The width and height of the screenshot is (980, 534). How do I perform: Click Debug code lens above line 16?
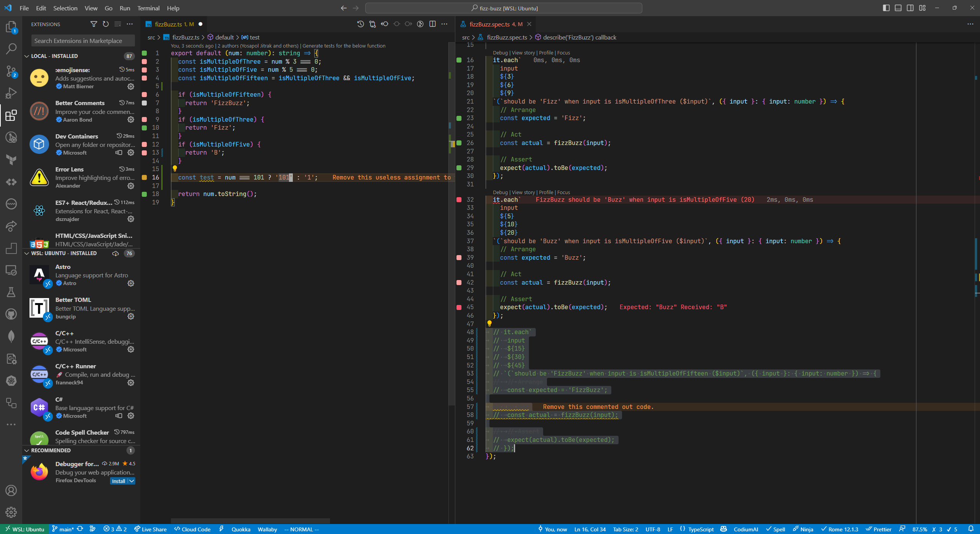[x=500, y=53]
